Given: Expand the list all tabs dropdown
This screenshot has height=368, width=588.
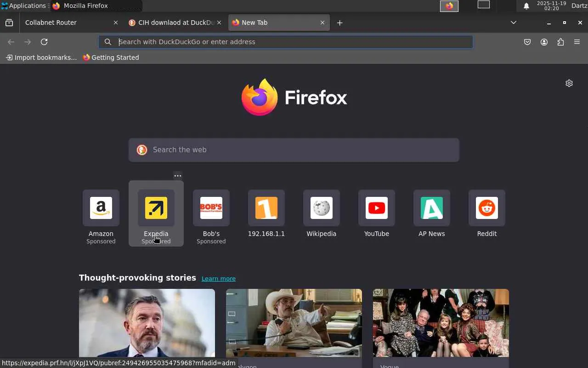Looking at the screenshot, I should pos(514,23).
